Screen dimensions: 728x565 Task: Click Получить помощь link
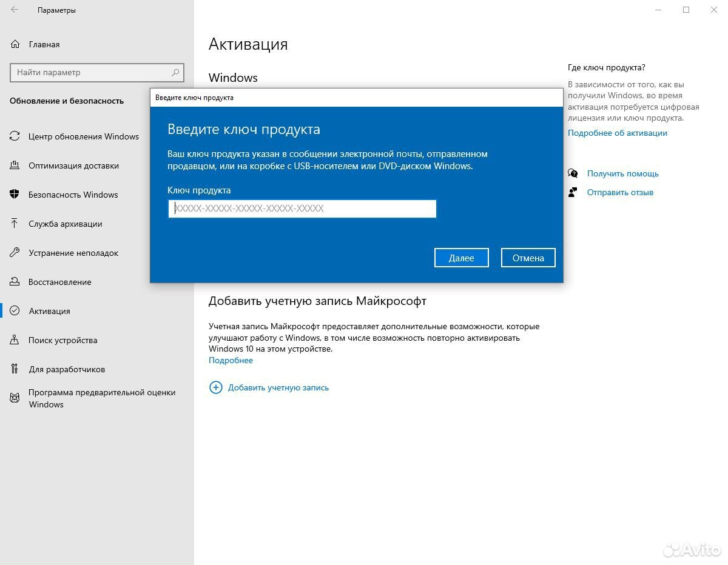pyautogui.click(x=623, y=173)
